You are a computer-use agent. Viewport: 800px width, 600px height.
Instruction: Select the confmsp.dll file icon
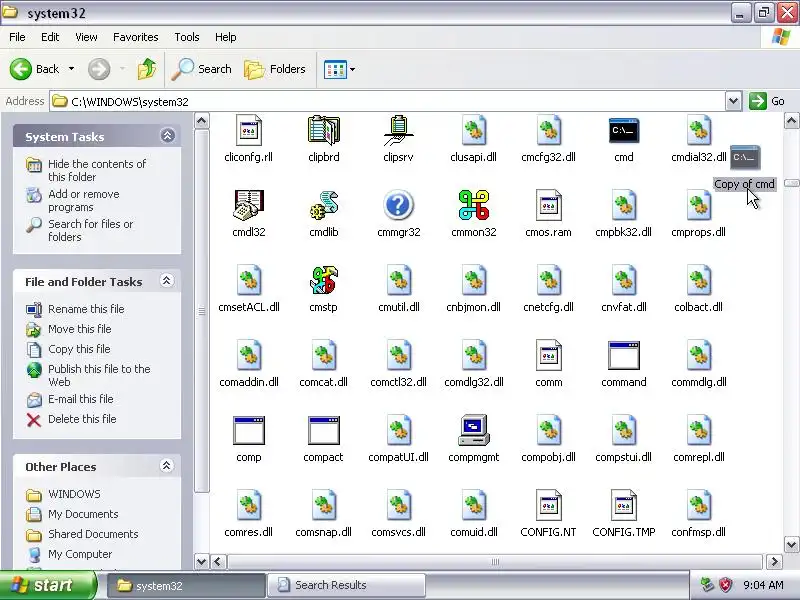(x=698, y=505)
